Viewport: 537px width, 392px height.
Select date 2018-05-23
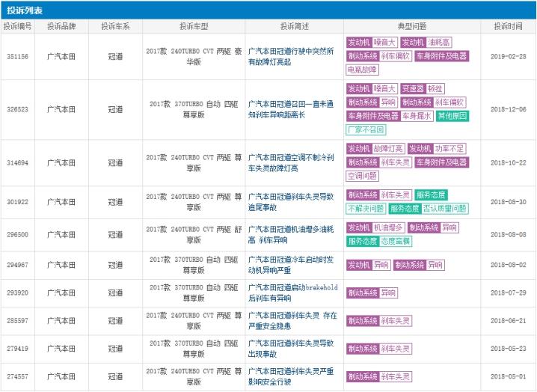coord(509,349)
